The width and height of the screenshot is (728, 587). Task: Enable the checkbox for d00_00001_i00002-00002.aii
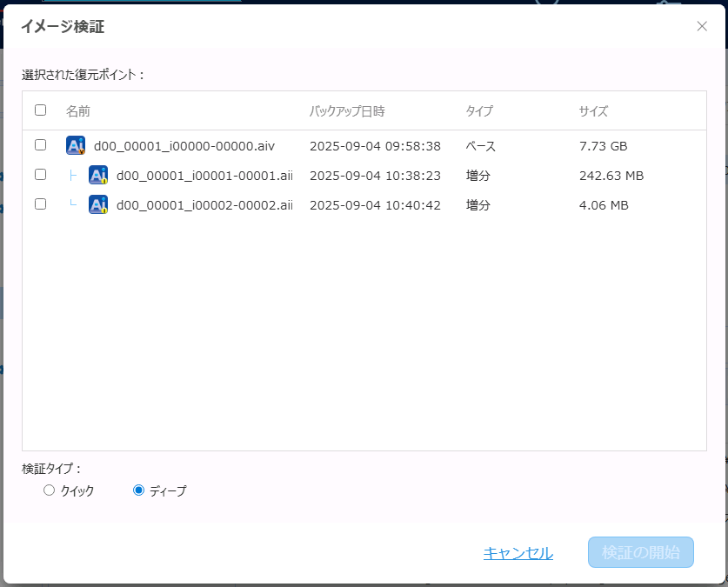coord(40,204)
